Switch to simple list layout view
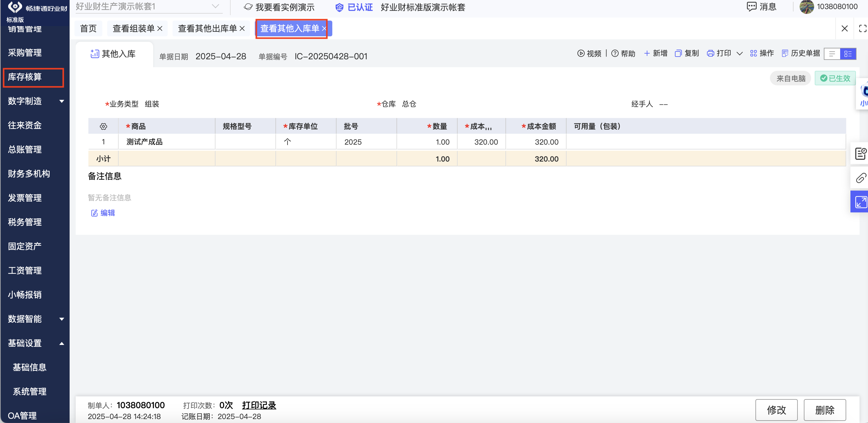 pyautogui.click(x=832, y=54)
